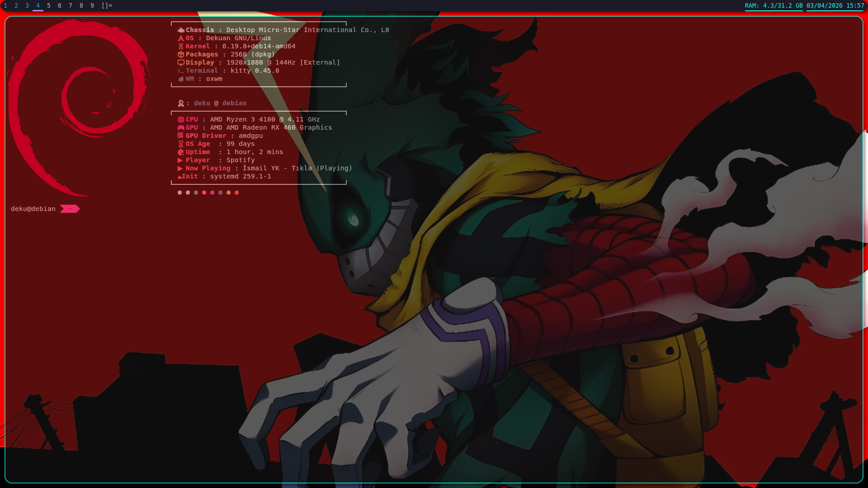
Task: Click the Display monitor icon
Action: tap(181, 63)
